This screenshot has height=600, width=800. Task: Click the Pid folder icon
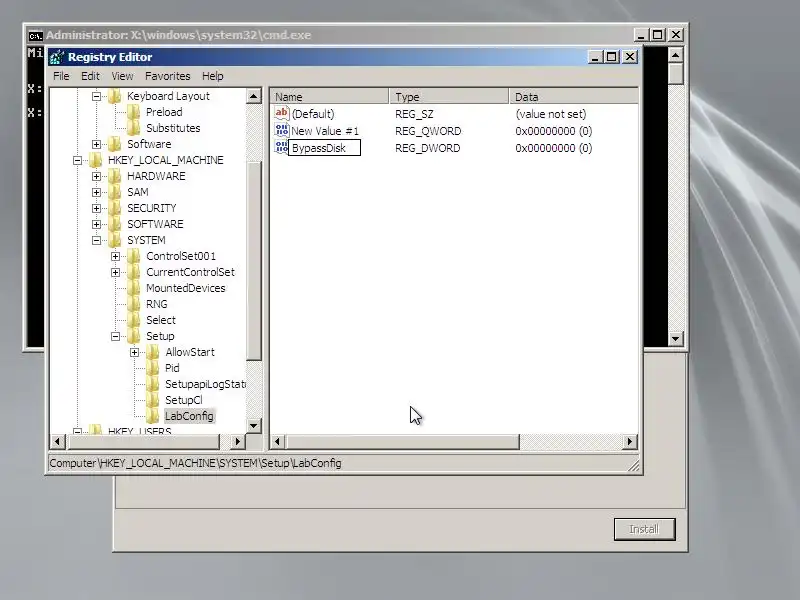[153, 368]
